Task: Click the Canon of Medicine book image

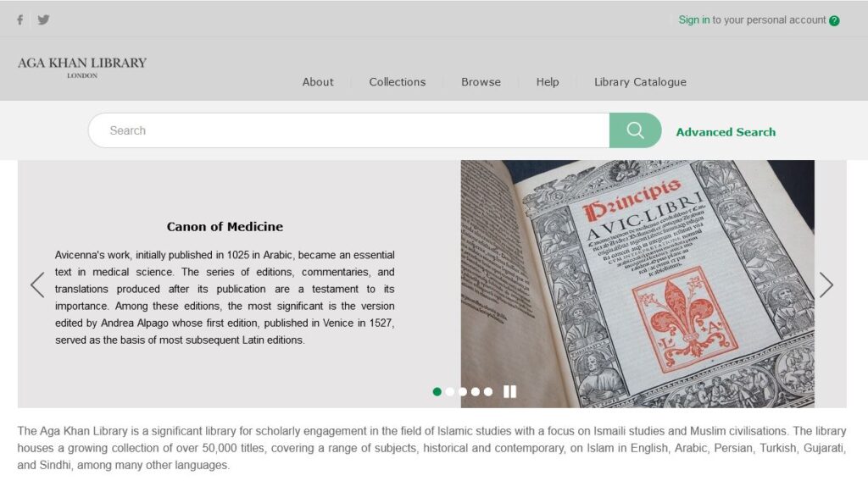Action: (637, 285)
